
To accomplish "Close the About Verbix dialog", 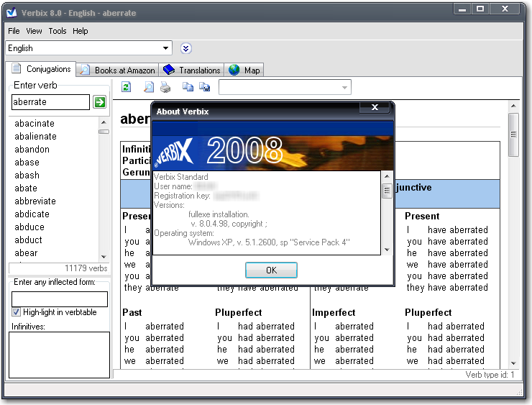I will point(375,107).
